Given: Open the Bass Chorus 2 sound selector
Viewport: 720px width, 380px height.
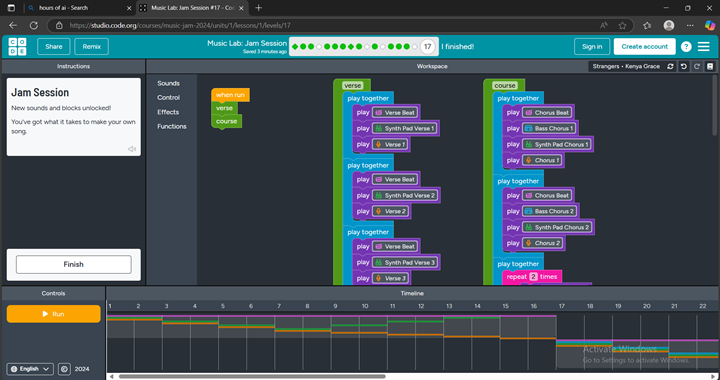Looking at the screenshot, I should pyautogui.click(x=550, y=212).
